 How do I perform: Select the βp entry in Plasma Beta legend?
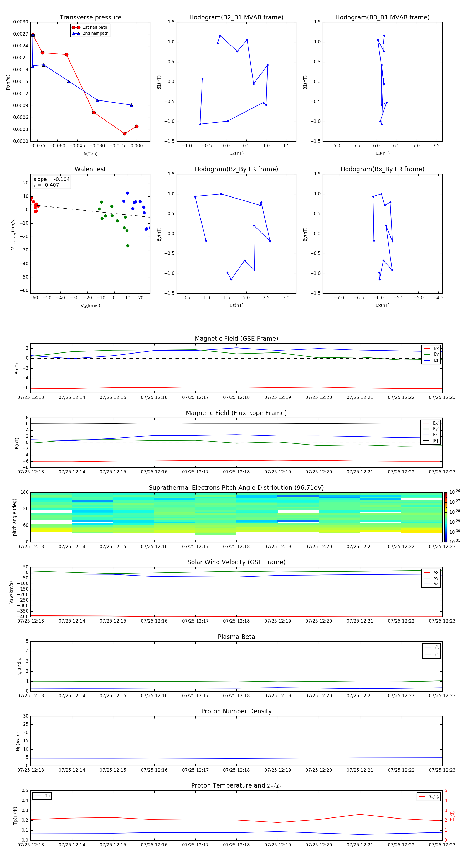coord(431,647)
